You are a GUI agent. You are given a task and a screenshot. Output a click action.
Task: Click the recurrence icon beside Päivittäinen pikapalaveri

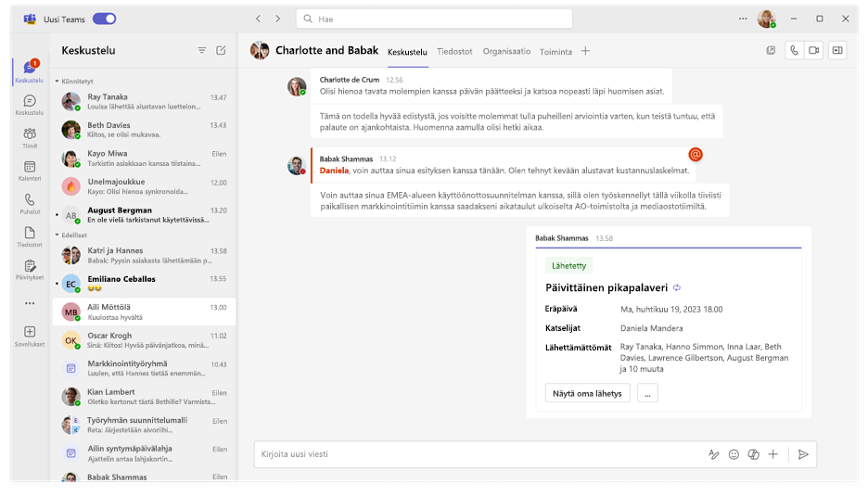point(676,287)
